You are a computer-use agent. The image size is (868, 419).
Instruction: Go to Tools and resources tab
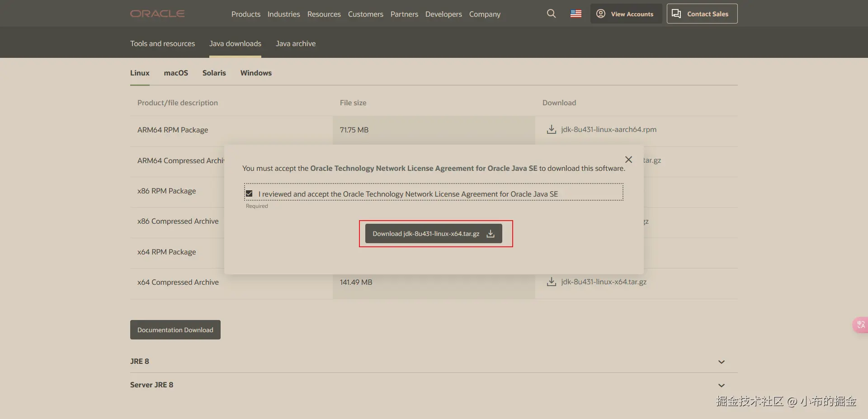(163, 43)
